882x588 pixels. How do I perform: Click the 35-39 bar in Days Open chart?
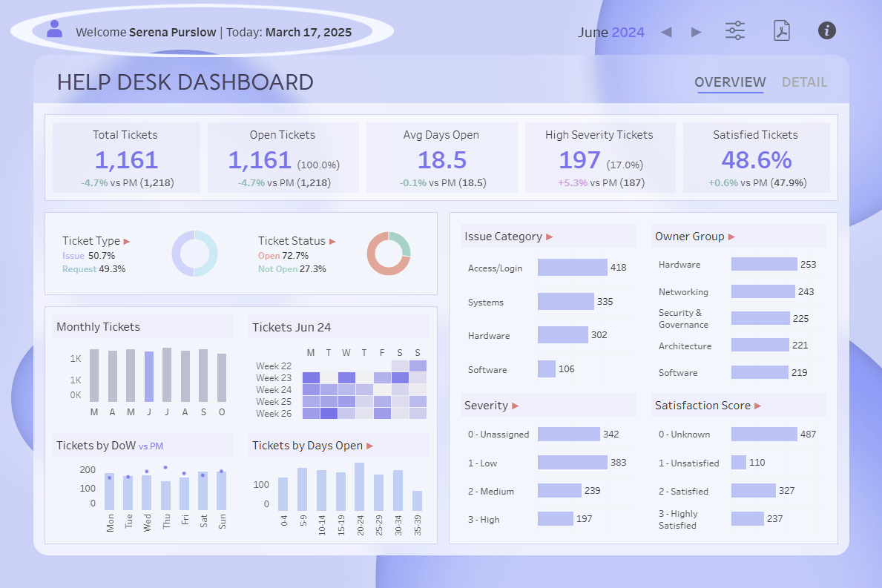coord(417,501)
